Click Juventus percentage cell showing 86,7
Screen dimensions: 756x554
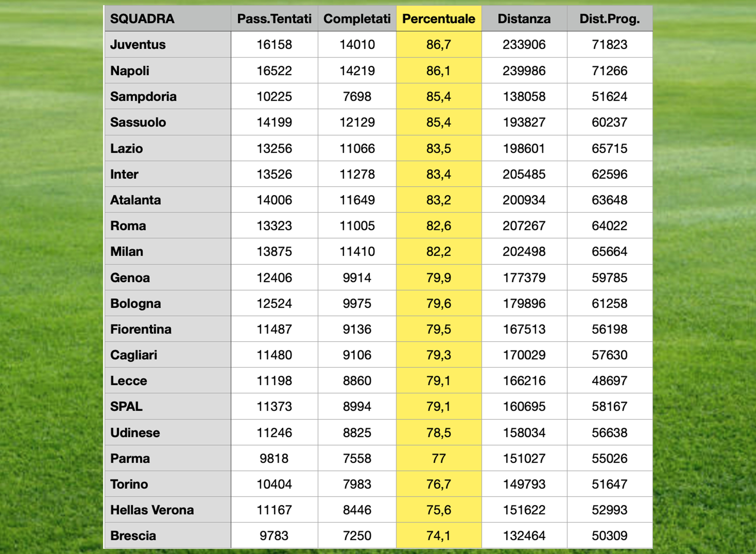pos(439,44)
